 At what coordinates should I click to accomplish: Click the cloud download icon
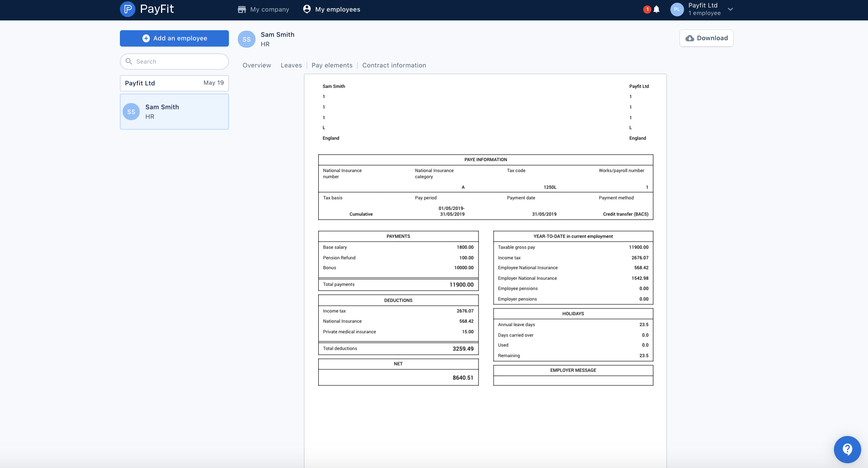pyautogui.click(x=690, y=38)
